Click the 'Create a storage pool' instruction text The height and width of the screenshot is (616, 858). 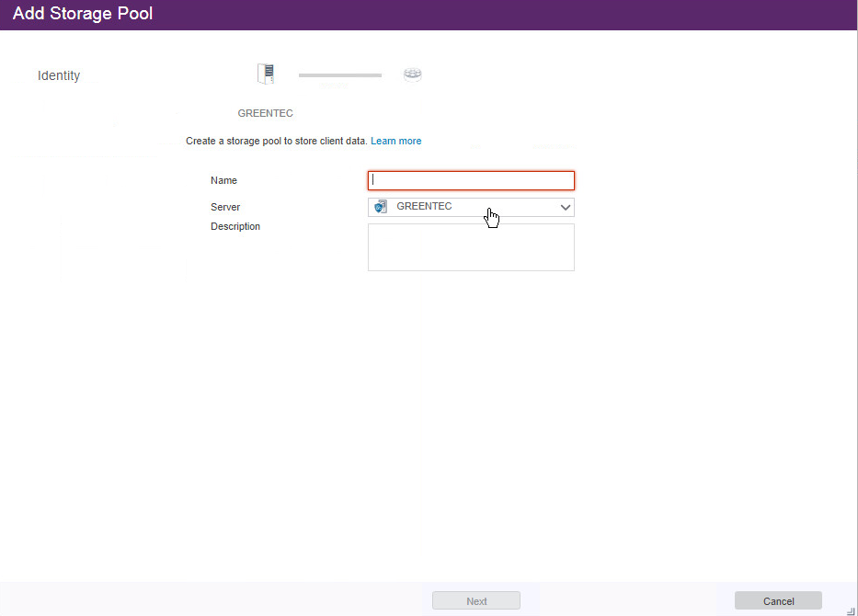click(x=276, y=142)
